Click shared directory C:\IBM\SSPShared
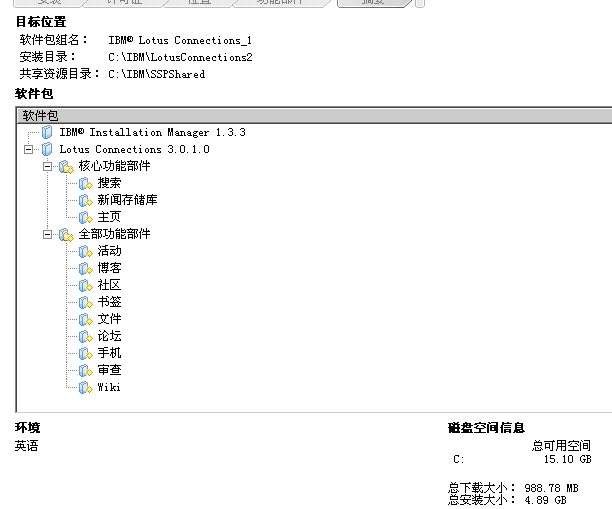612x509 pixels. tap(157, 74)
